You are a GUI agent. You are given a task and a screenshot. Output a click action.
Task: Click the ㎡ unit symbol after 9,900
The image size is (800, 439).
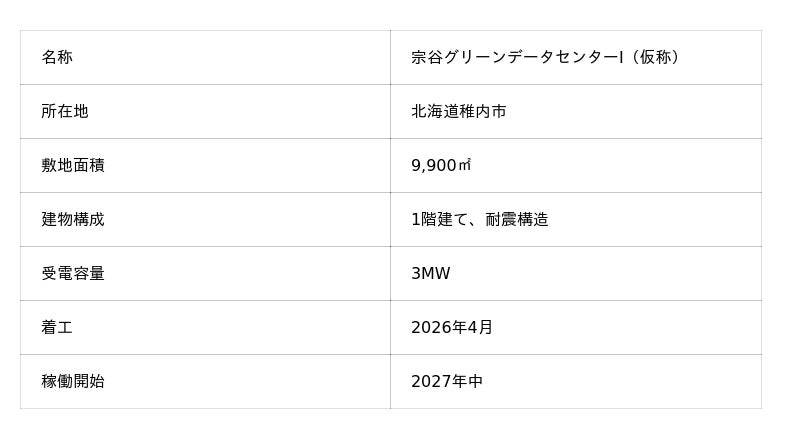(x=464, y=165)
